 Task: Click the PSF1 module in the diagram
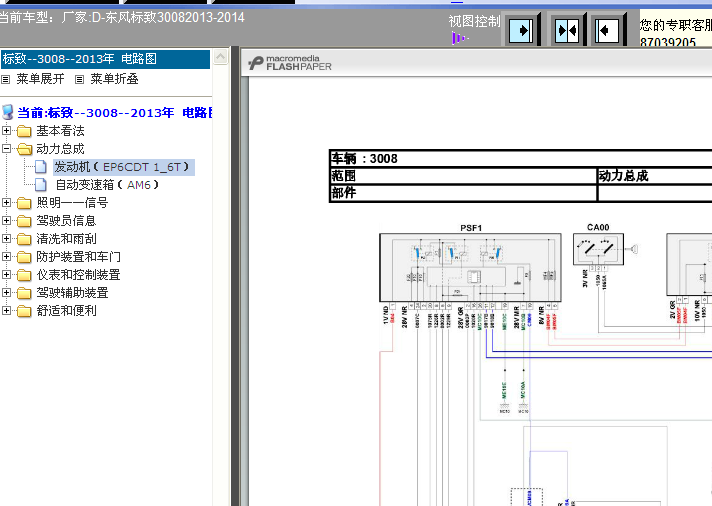coord(470,268)
